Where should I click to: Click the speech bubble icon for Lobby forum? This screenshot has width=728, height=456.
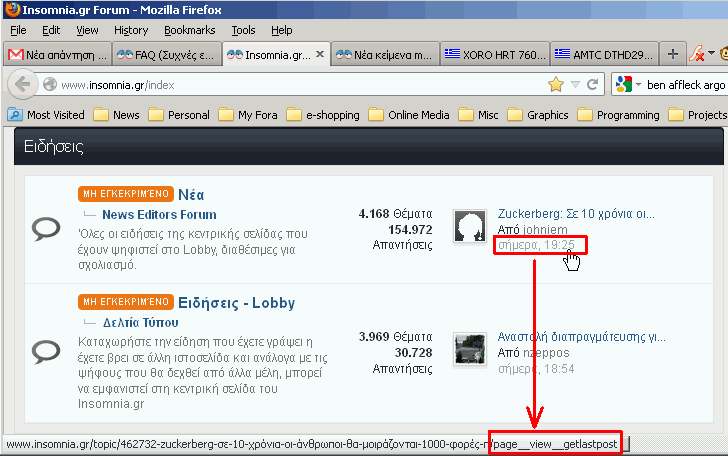tap(46, 352)
